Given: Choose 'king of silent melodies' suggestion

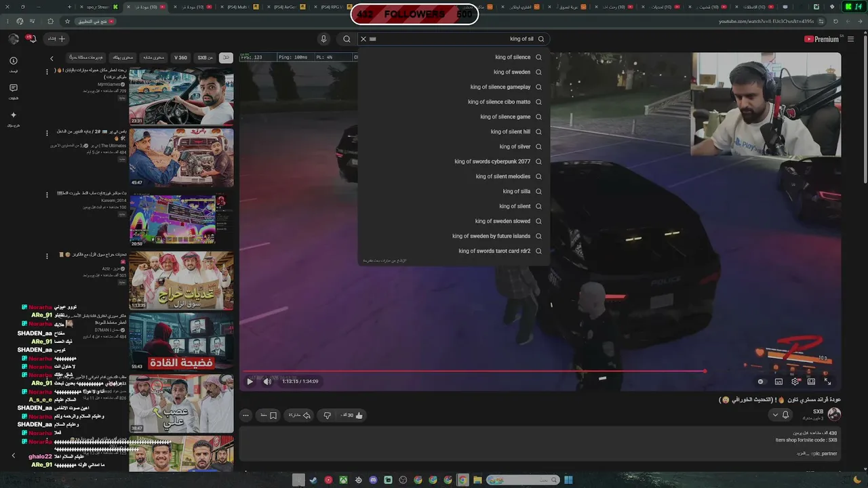Looking at the screenshot, I should click(454, 177).
